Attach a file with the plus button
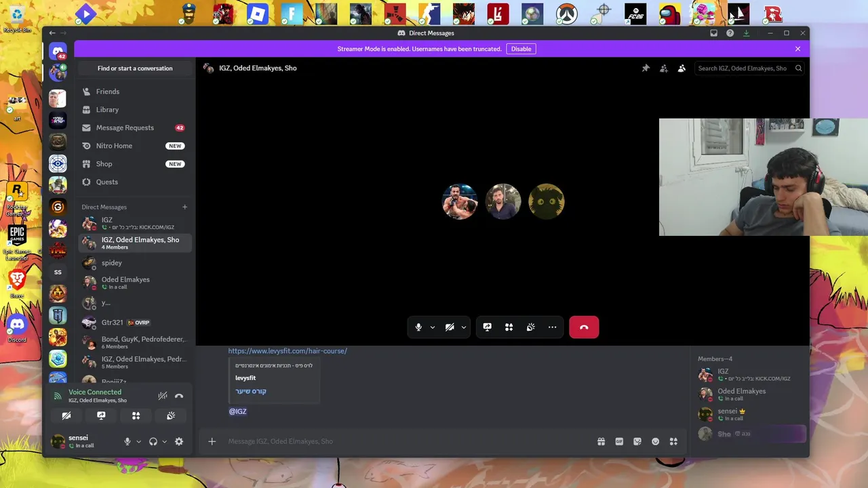Viewport: 868px width, 488px height. point(212,441)
